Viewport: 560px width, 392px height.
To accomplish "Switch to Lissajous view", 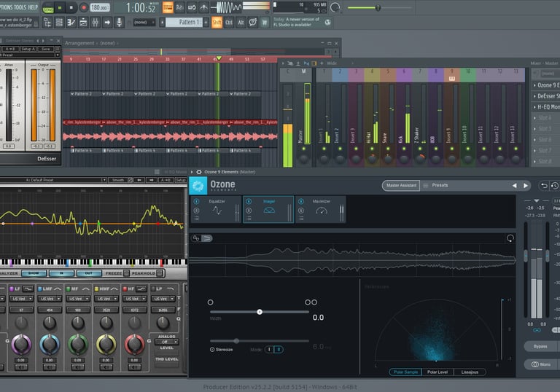I will (470, 372).
